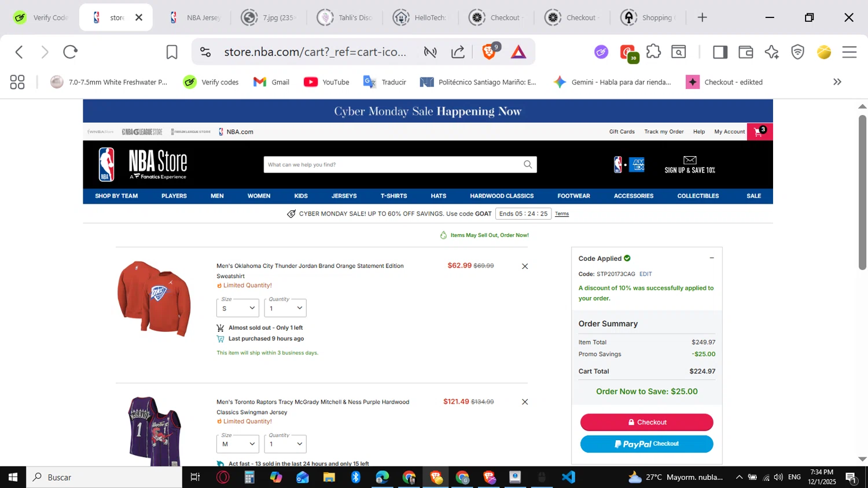Remove the Thunder sweatshirt from cart
The width and height of the screenshot is (868, 488).
pyautogui.click(x=525, y=266)
